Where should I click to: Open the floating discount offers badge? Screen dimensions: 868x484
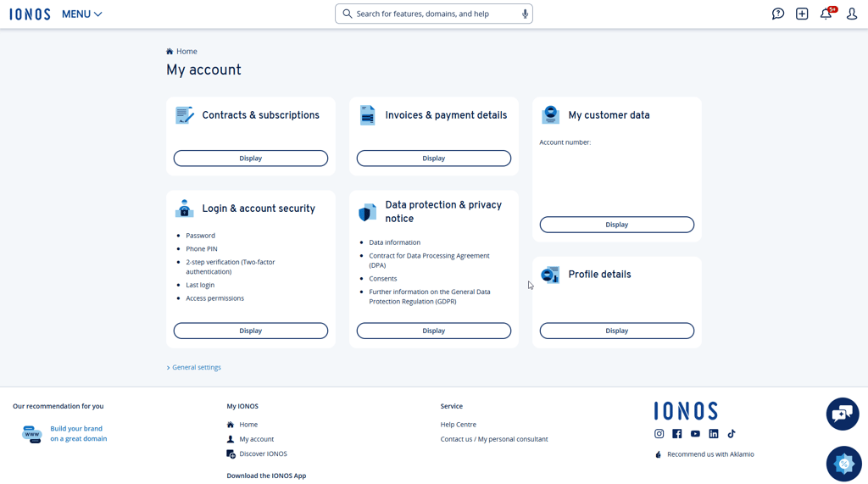(843, 464)
